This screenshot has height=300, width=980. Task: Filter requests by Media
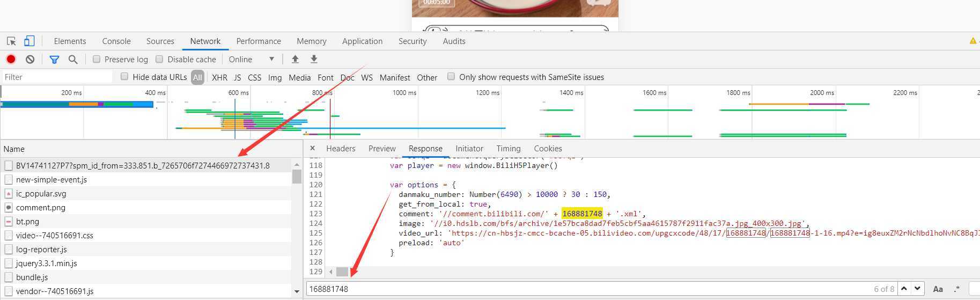[299, 77]
